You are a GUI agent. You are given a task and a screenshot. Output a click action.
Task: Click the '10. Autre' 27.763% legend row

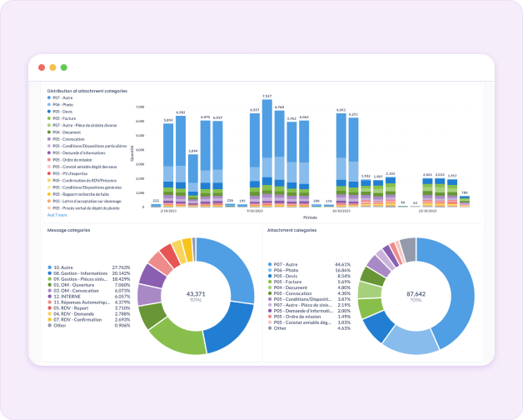(89, 267)
